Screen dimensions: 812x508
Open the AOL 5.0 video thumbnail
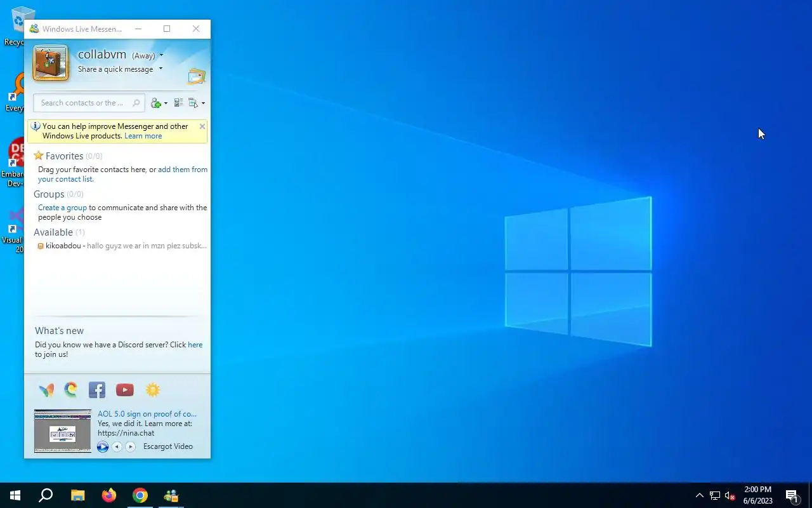point(63,431)
